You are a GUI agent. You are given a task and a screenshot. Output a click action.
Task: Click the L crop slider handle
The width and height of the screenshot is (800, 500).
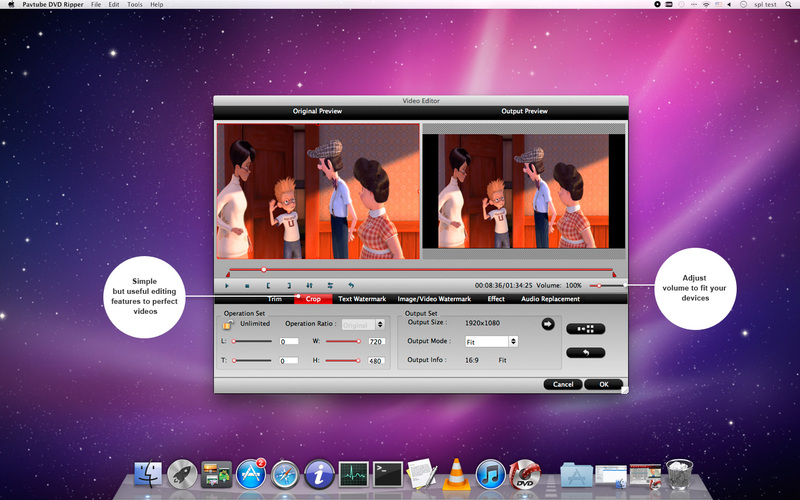tap(234, 341)
